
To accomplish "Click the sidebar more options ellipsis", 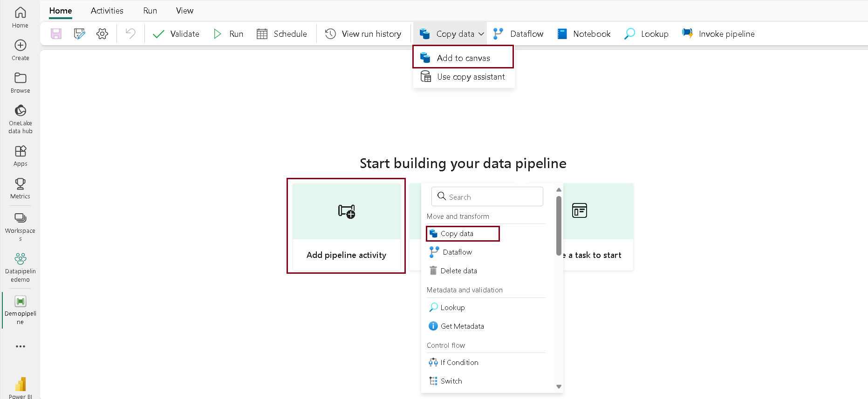I will [20, 346].
